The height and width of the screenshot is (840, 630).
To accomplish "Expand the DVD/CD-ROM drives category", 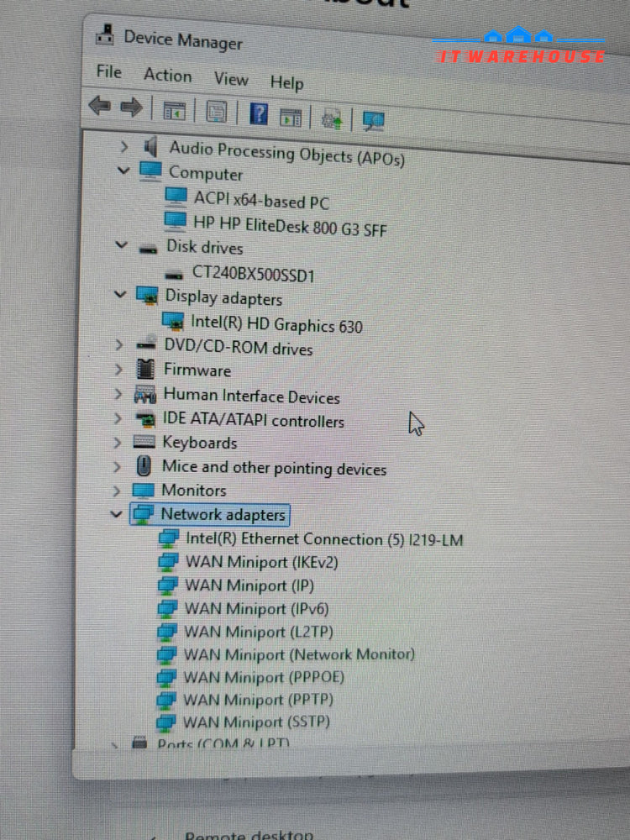I will [119, 344].
